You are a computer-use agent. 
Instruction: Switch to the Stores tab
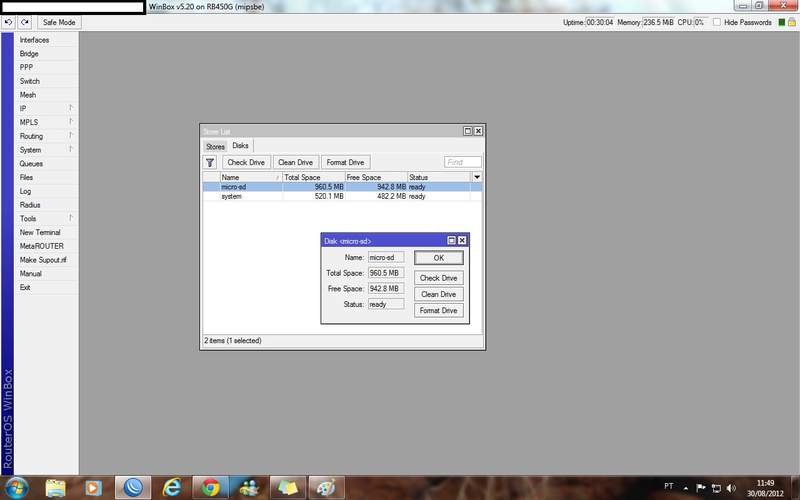pos(215,146)
